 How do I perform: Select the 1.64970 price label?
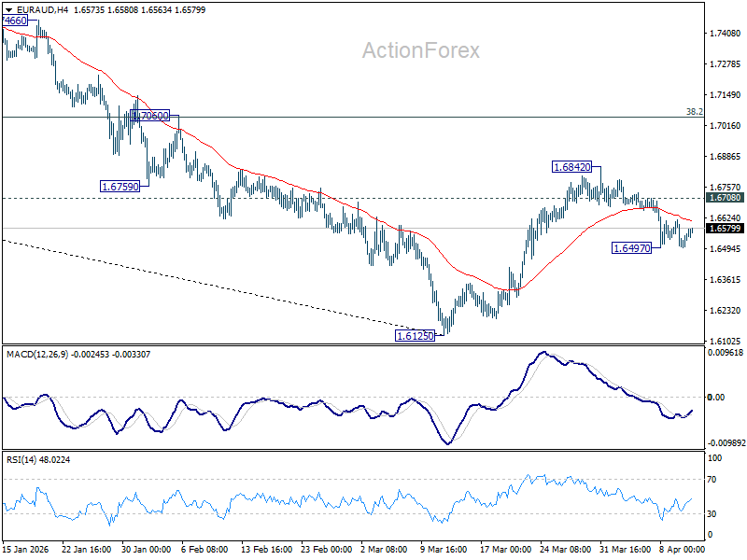[x=631, y=248]
